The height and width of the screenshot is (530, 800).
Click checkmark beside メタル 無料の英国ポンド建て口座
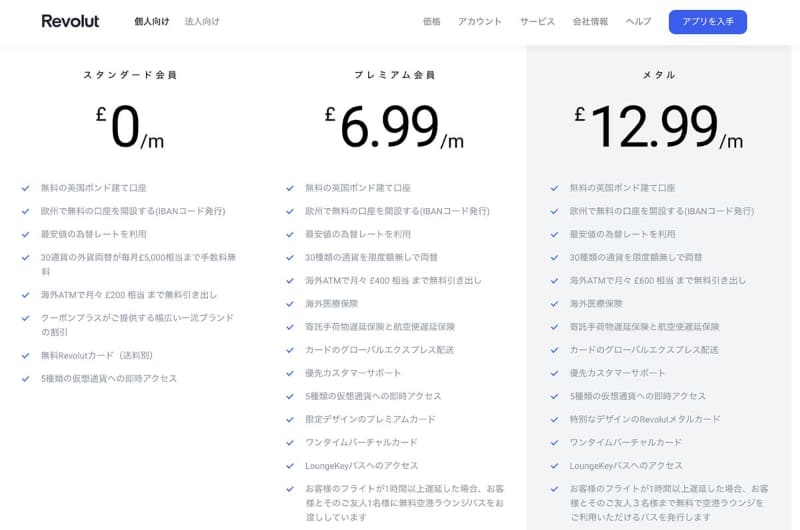554,188
